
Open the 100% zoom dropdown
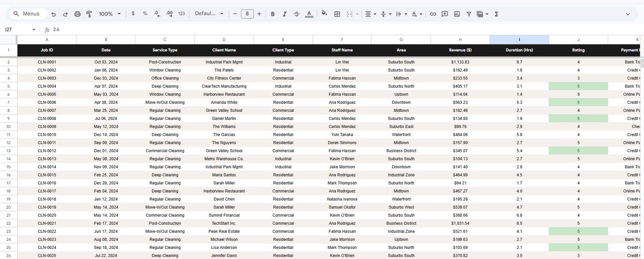pos(109,14)
